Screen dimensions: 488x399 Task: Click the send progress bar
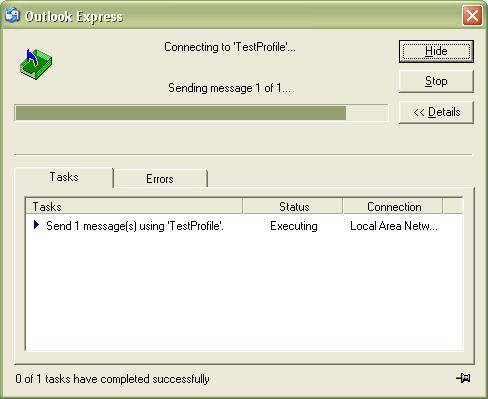(201, 113)
